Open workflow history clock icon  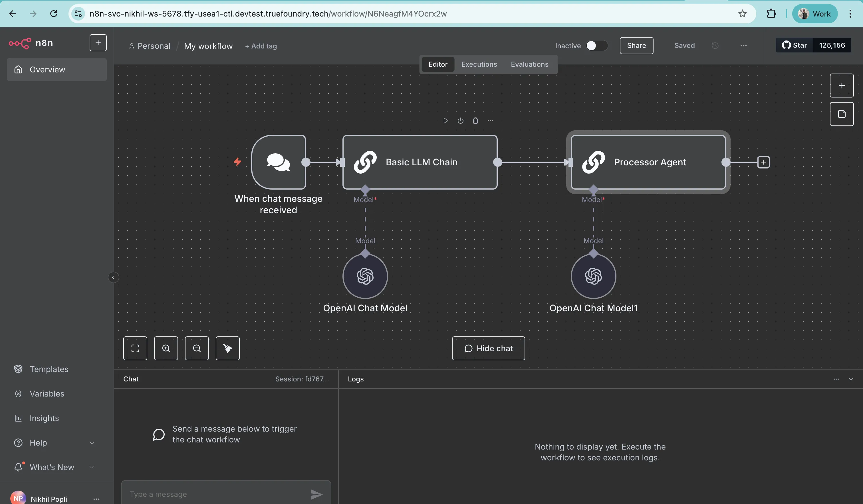[x=715, y=46]
